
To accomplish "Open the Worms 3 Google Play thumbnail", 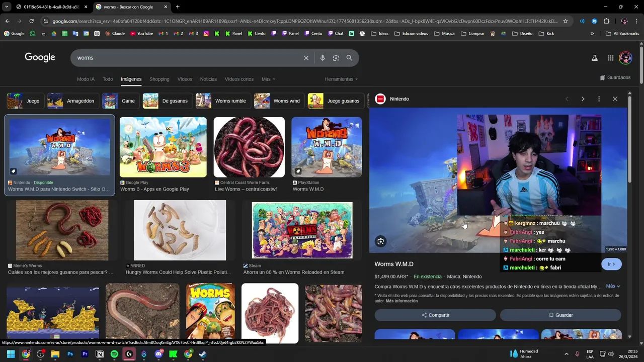I will coord(163,147).
